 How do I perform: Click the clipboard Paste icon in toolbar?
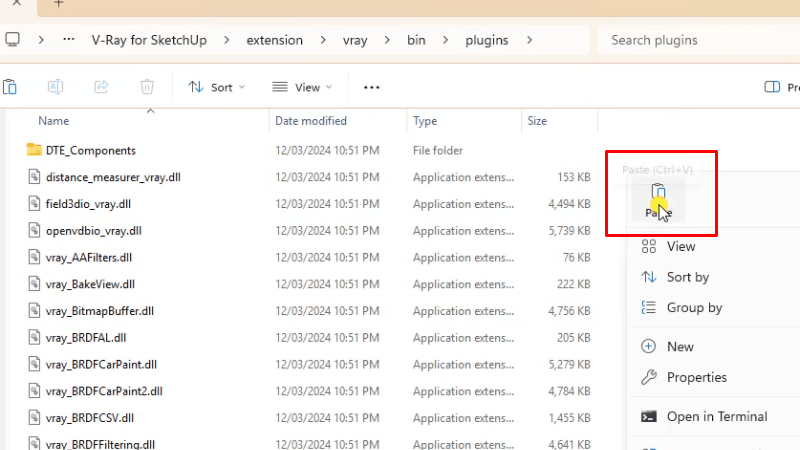10,87
